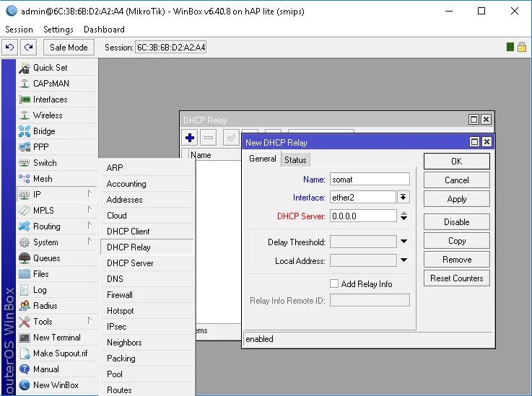Click the Cancel button

(457, 180)
